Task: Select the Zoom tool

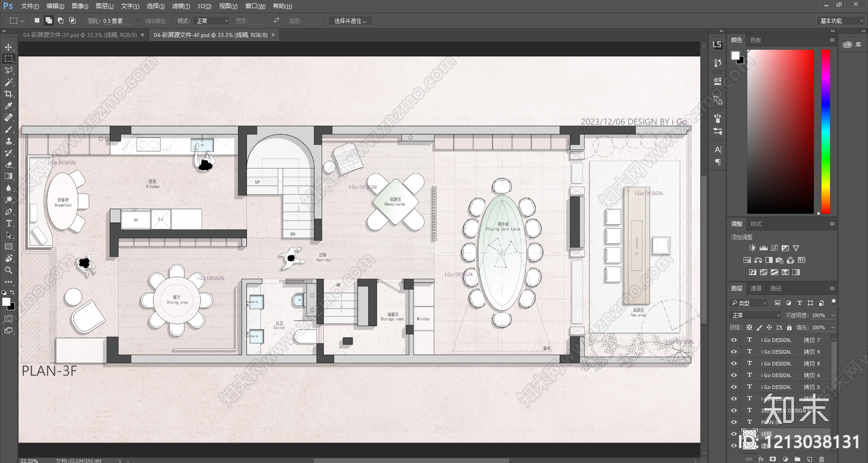Action: tap(9, 270)
